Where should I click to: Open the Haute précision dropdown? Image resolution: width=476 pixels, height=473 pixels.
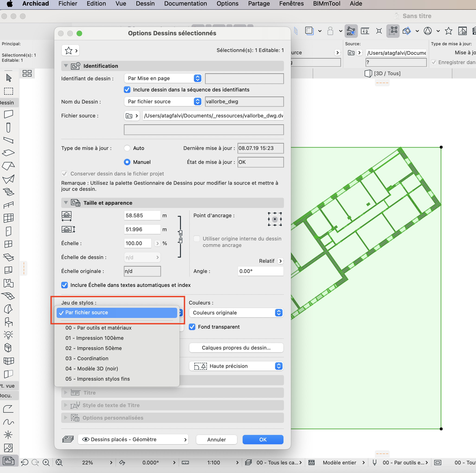point(236,366)
